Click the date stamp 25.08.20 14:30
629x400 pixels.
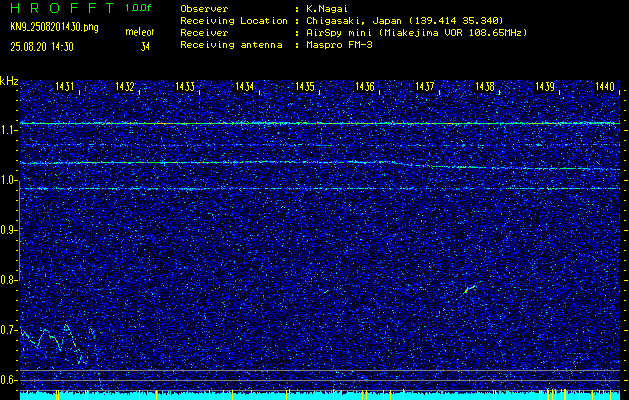pyautogui.click(x=42, y=47)
